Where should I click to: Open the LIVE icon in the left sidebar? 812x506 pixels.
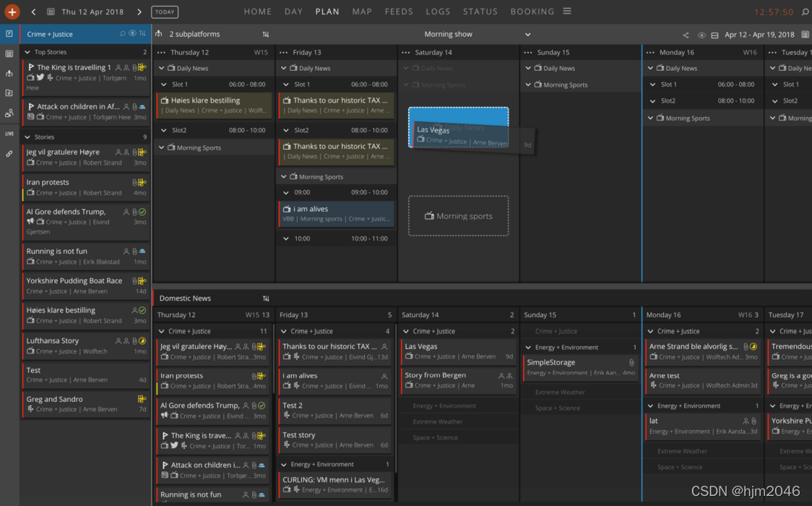coord(9,134)
